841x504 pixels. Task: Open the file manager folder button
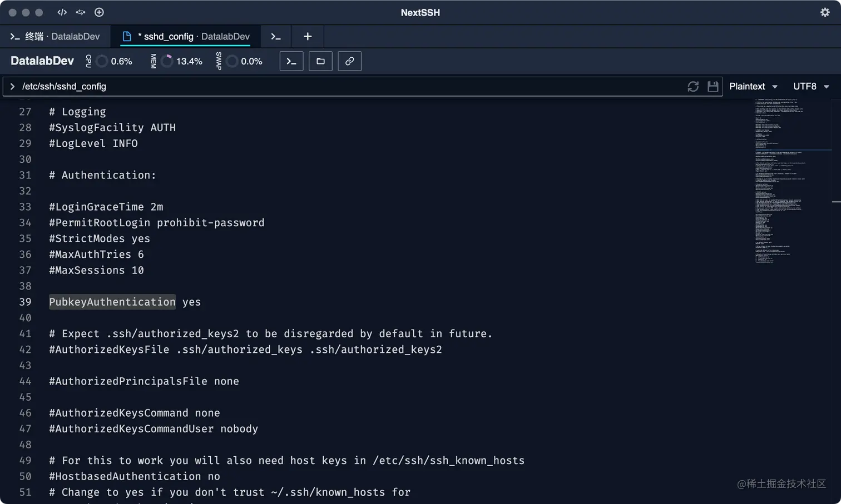point(320,61)
